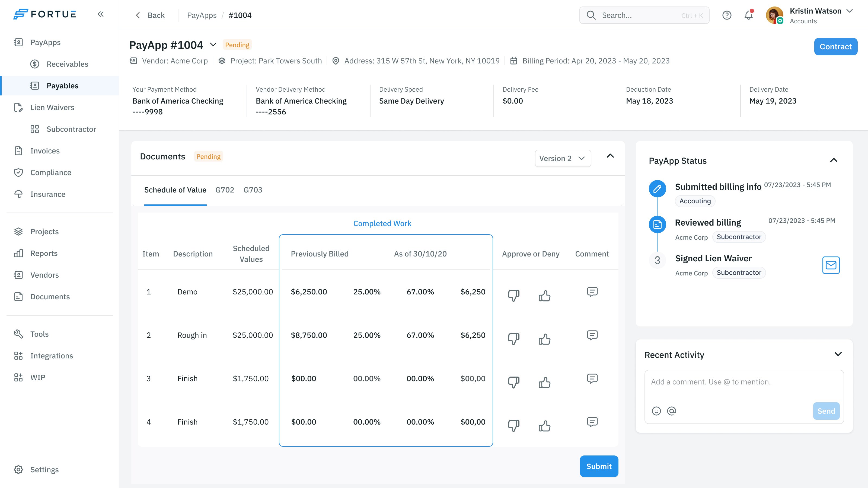Open Kristin Watson account menu chevron
The width and height of the screenshot is (868, 488).
850,11
